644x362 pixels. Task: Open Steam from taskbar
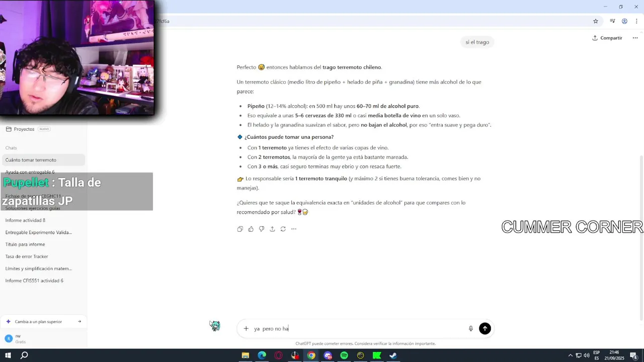393,355
